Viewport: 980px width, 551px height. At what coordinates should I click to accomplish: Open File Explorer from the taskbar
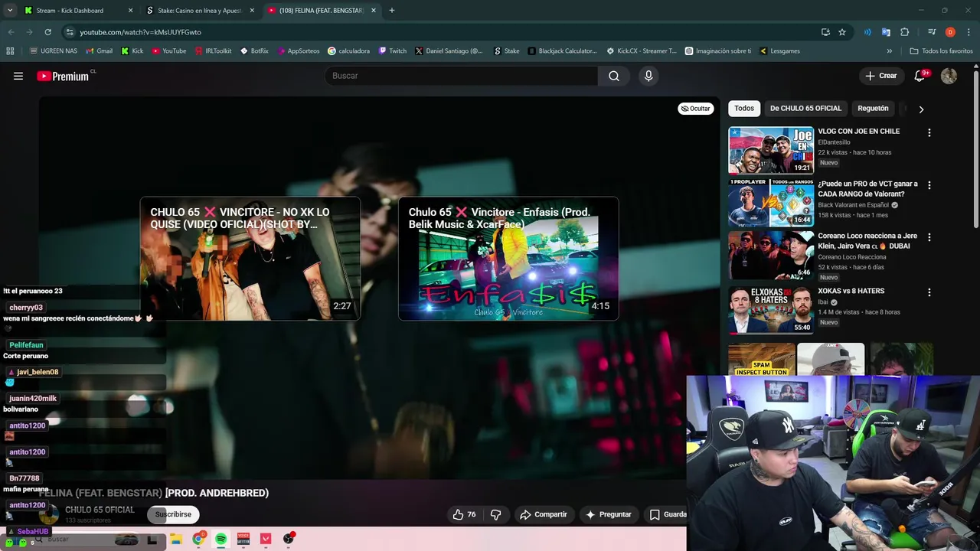pos(175,539)
